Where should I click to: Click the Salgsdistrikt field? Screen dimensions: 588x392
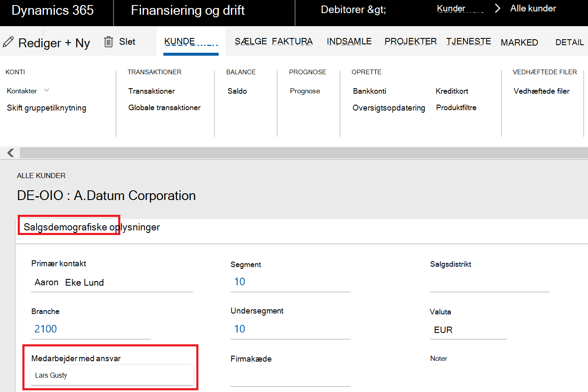490,282
